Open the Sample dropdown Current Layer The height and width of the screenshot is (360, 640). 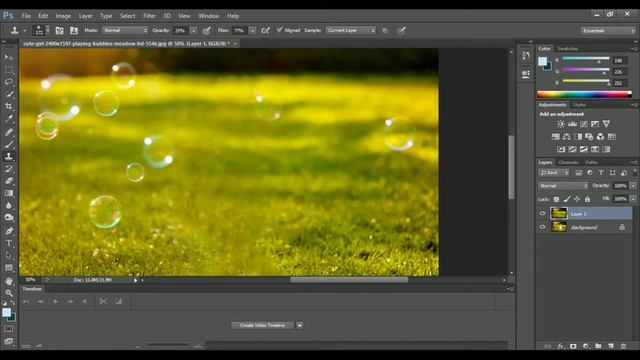351,30
